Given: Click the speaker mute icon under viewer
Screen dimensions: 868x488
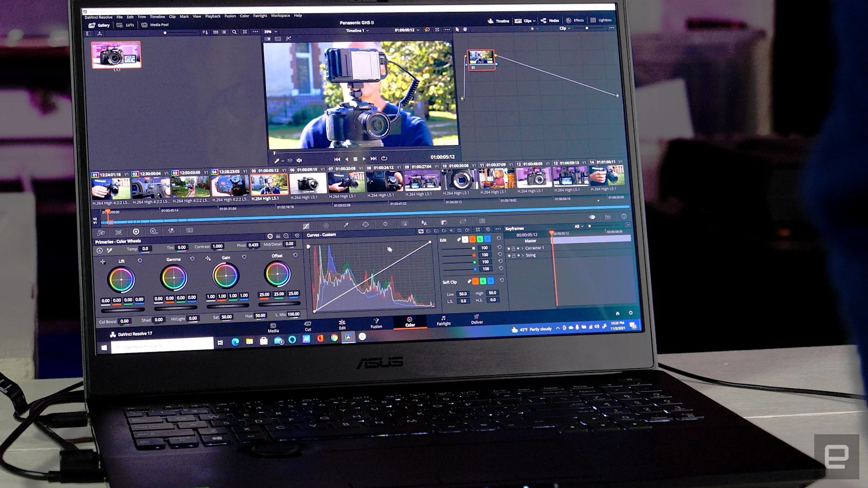Looking at the screenshot, I should 299,160.
